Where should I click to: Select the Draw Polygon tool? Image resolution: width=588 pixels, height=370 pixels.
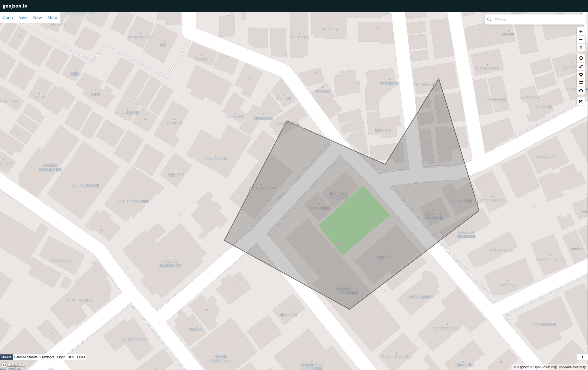[x=581, y=75]
